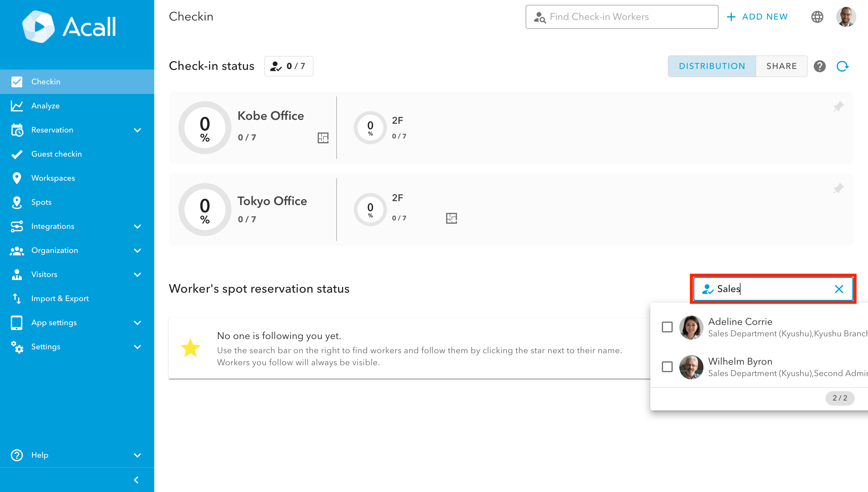Toggle the DISTRIBUTION view button

coord(712,66)
